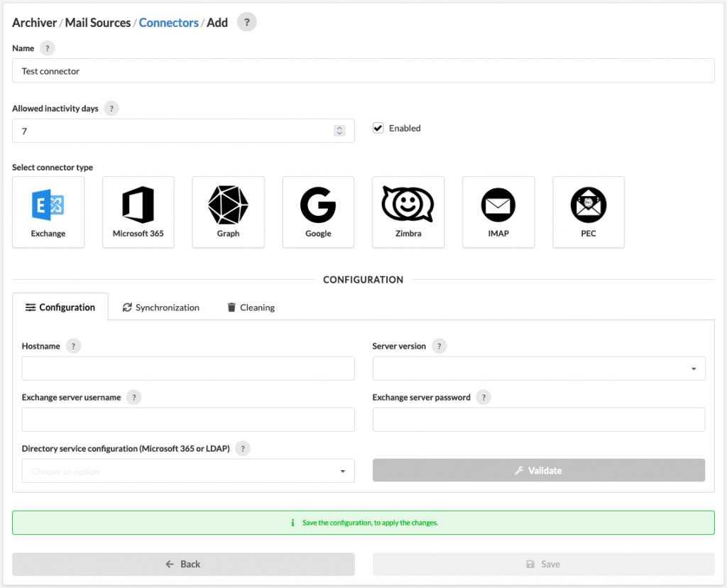The image size is (727, 588).
Task: Pick the Zimbra connector type
Action: [x=408, y=212]
